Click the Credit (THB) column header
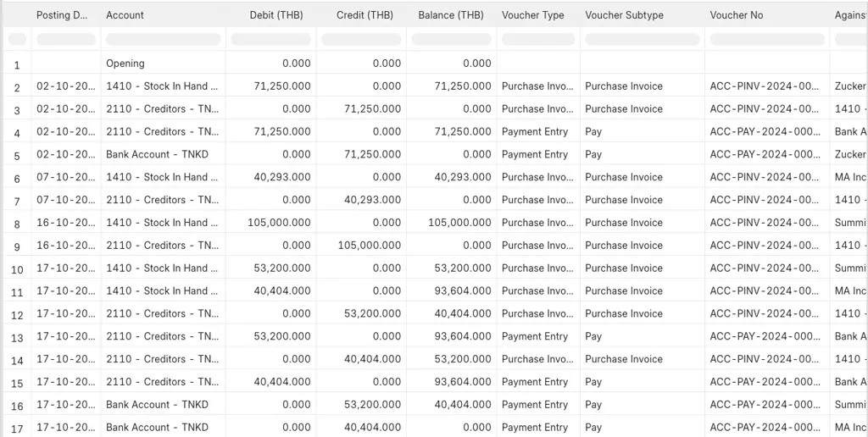 tap(364, 15)
